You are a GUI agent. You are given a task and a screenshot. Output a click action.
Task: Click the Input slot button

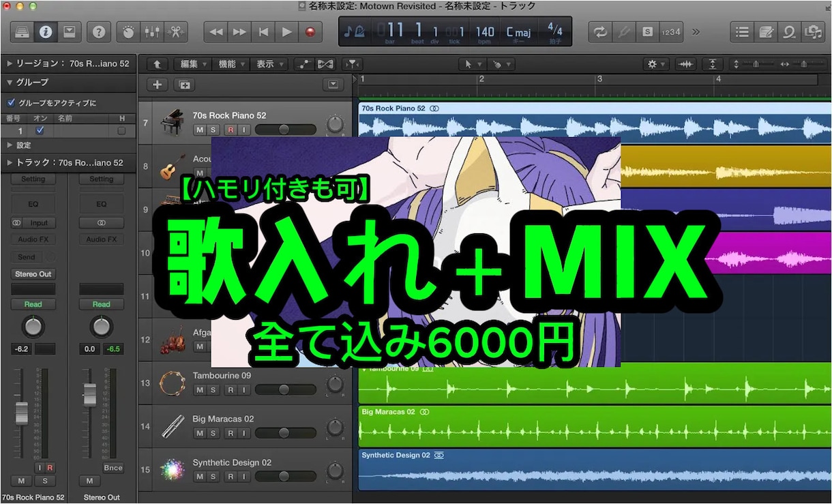point(39,223)
